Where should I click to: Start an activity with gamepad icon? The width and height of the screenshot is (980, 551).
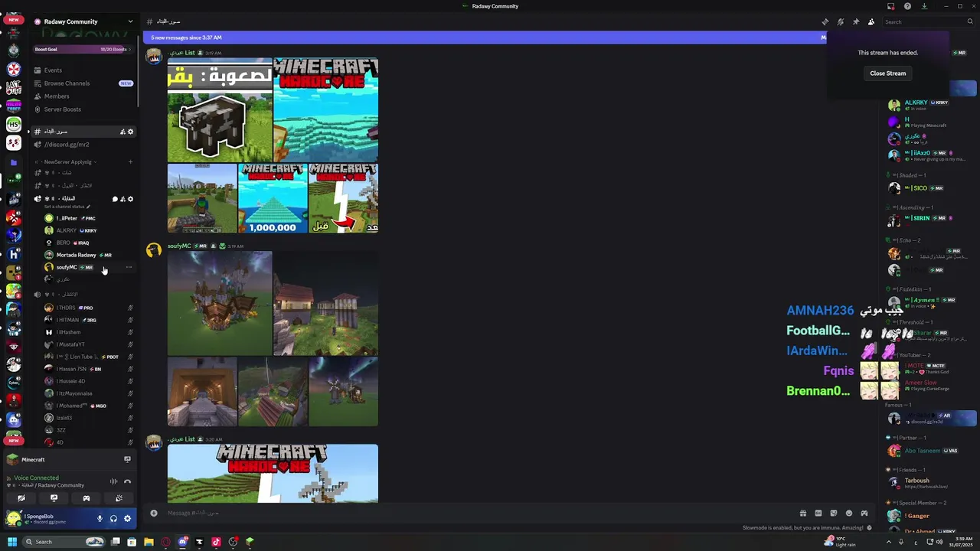pyautogui.click(x=87, y=498)
